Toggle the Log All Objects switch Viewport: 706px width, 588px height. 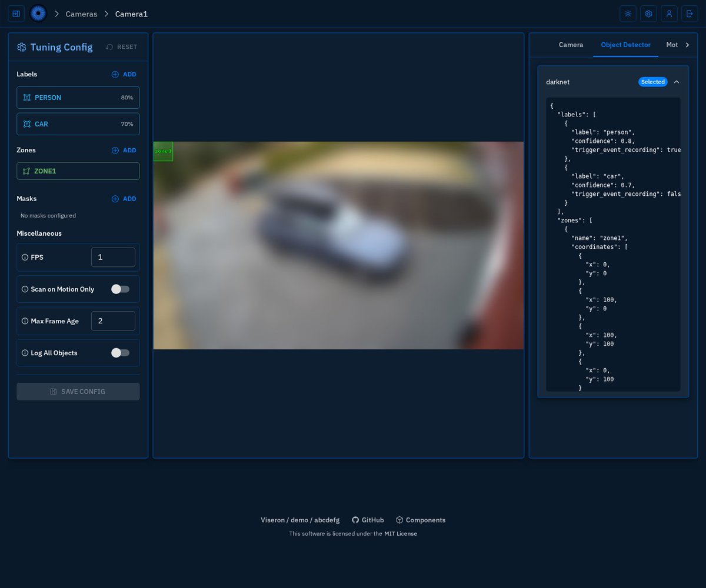[120, 353]
